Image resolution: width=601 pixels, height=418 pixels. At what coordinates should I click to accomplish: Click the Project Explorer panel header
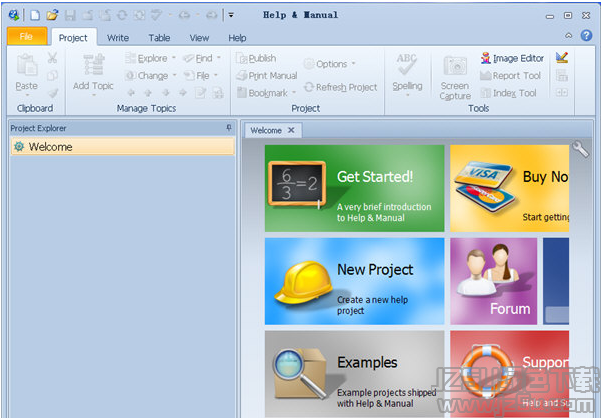[x=122, y=128]
